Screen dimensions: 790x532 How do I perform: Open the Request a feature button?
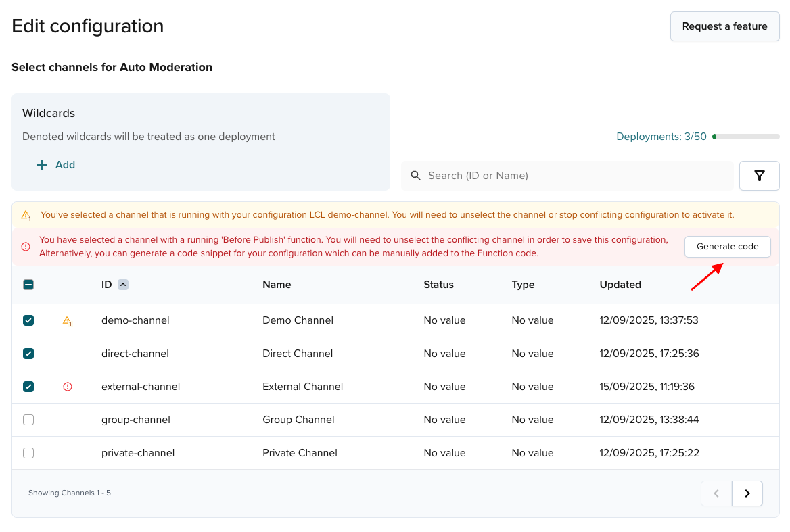pyautogui.click(x=724, y=26)
